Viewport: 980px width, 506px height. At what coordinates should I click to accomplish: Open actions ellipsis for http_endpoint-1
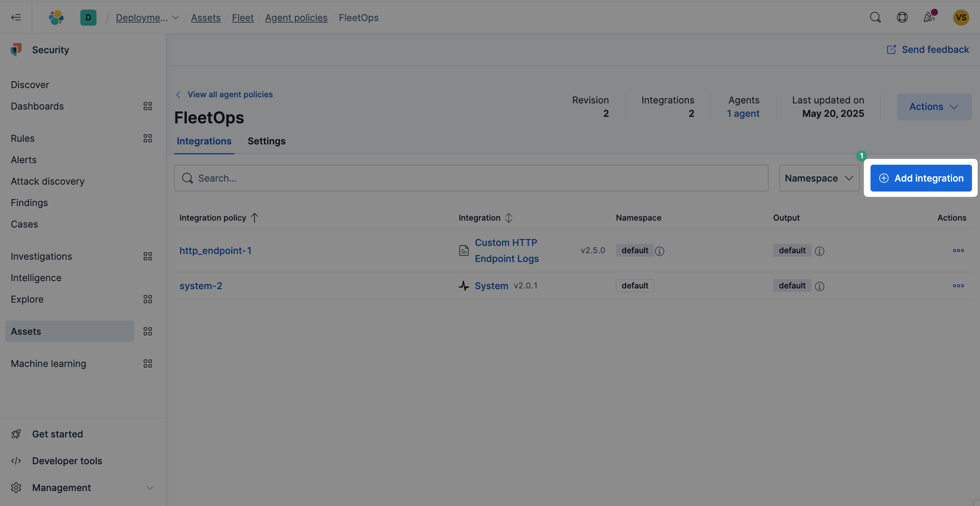[x=958, y=251]
